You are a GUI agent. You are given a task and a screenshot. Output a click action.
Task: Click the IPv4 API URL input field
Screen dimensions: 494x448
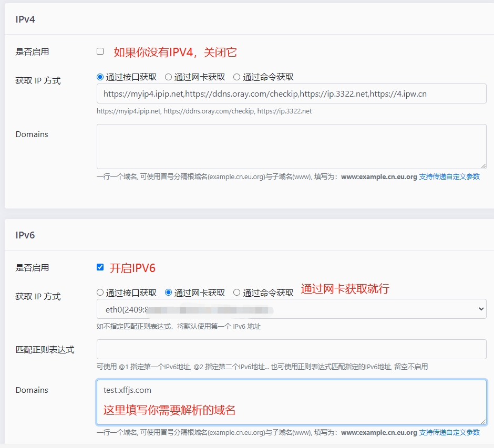click(291, 94)
